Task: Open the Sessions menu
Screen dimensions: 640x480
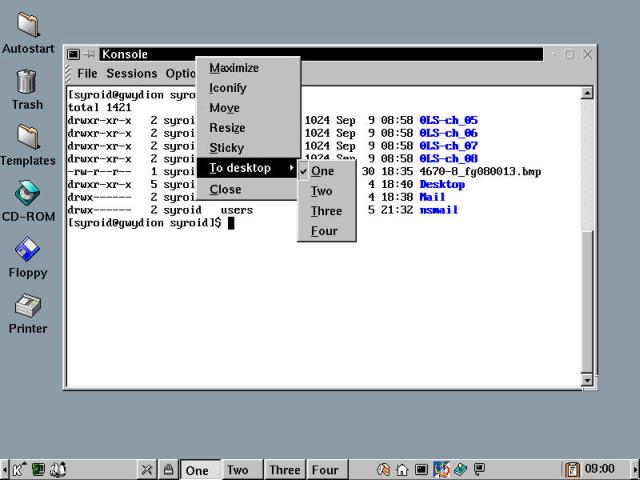Action: 131,73
